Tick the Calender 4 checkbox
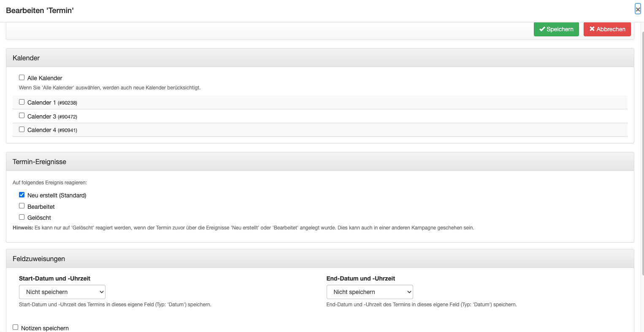 pos(22,130)
